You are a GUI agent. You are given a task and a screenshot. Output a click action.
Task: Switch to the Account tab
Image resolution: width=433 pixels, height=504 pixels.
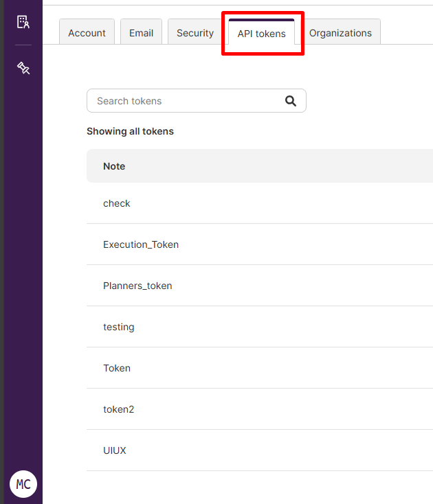click(x=87, y=33)
